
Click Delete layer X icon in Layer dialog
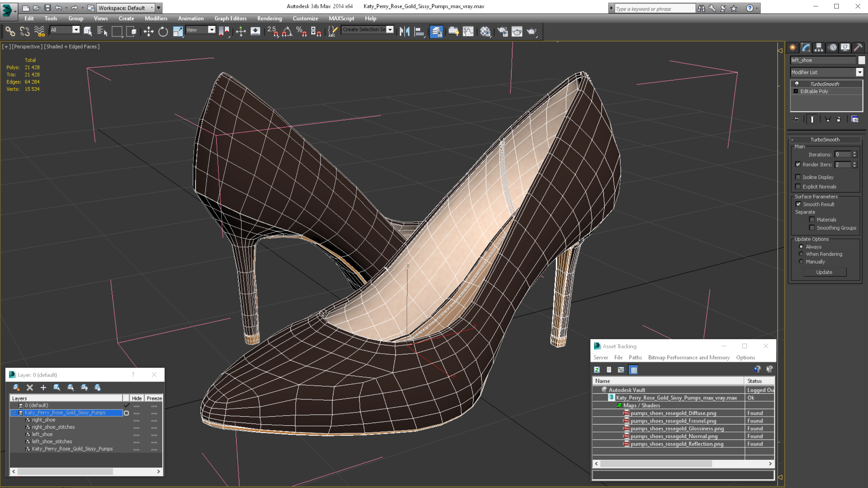(x=30, y=388)
